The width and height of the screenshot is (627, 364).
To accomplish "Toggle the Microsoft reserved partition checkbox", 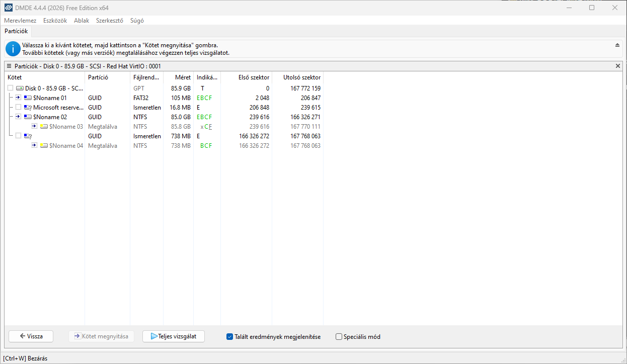I will point(19,108).
